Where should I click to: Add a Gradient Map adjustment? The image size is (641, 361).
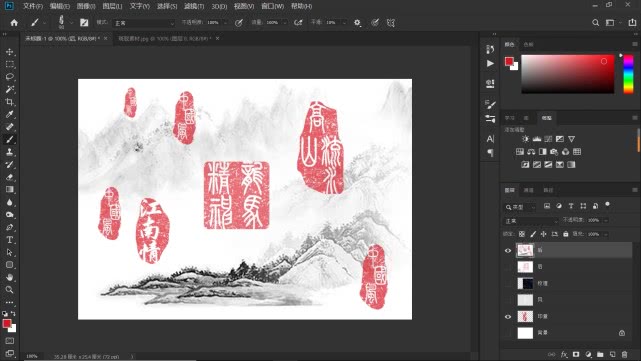pyautogui.click(x=571, y=164)
